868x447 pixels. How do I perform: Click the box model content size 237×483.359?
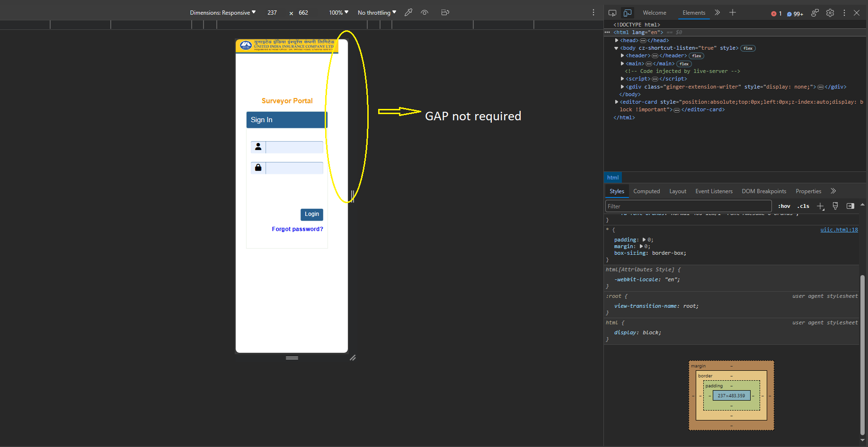point(731,395)
